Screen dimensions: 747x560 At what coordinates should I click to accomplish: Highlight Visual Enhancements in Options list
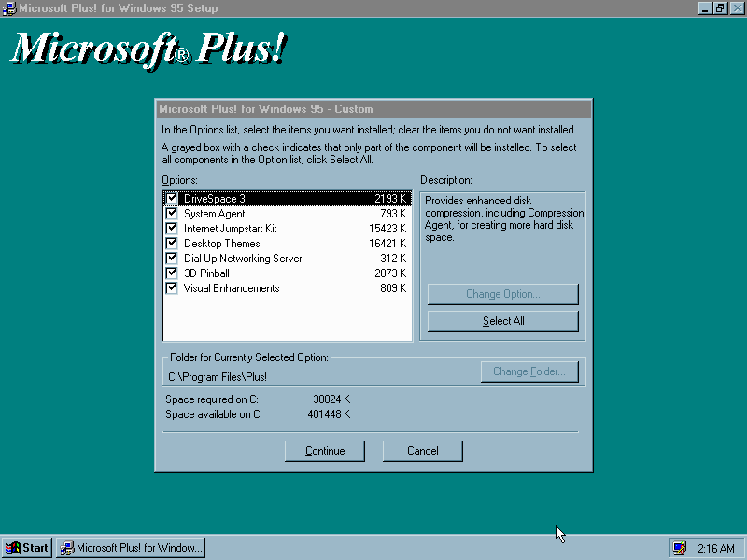pyautogui.click(x=288, y=288)
